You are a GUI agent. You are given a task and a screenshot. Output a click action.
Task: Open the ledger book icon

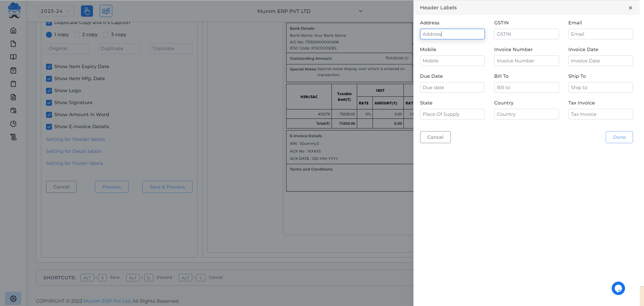point(13,57)
